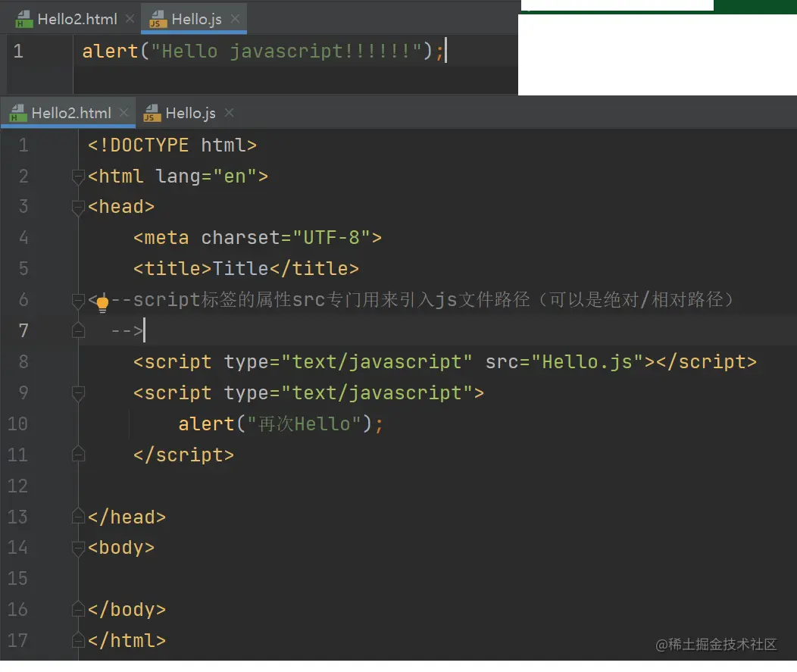This screenshot has width=797, height=672.
Task: Click the --> comment end on line 7
Action: (x=127, y=331)
